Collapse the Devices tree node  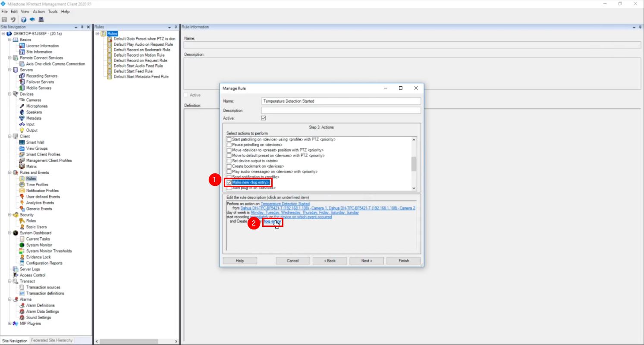coord(10,94)
